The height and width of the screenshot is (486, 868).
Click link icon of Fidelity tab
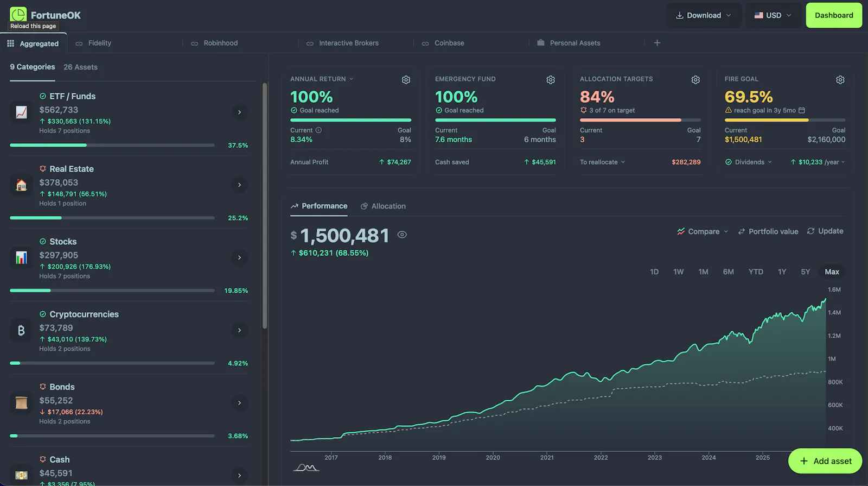pos(79,43)
